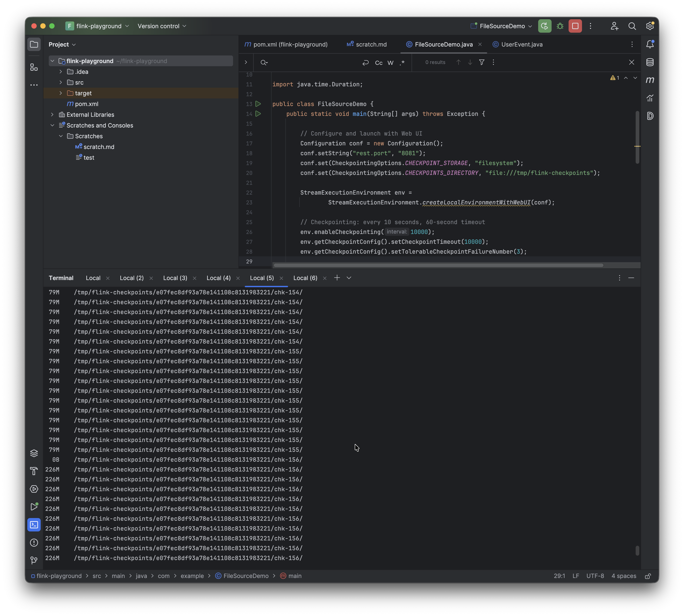
Task: Run main method from gutter line 14
Action: coord(258,114)
